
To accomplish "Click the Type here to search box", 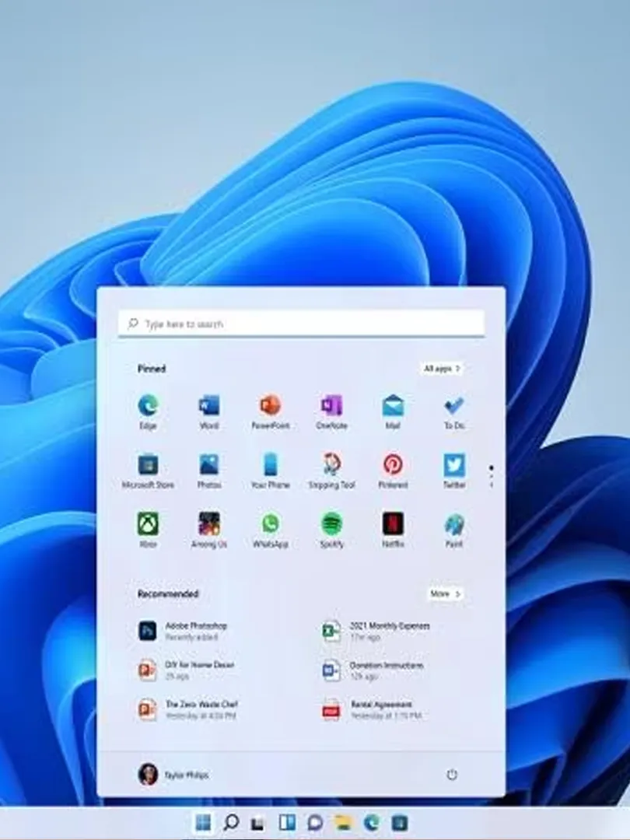I will [x=302, y=324].
